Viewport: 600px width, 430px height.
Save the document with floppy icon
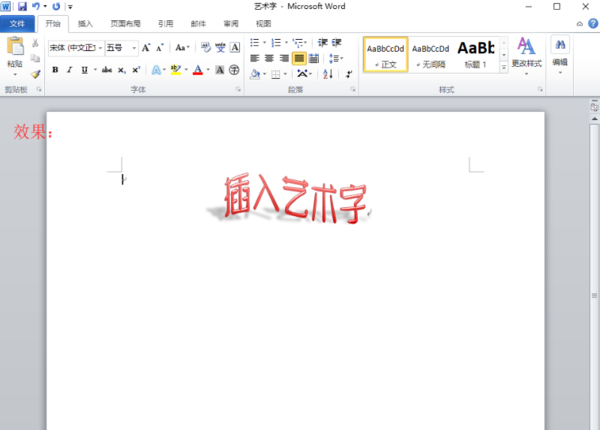22,7
